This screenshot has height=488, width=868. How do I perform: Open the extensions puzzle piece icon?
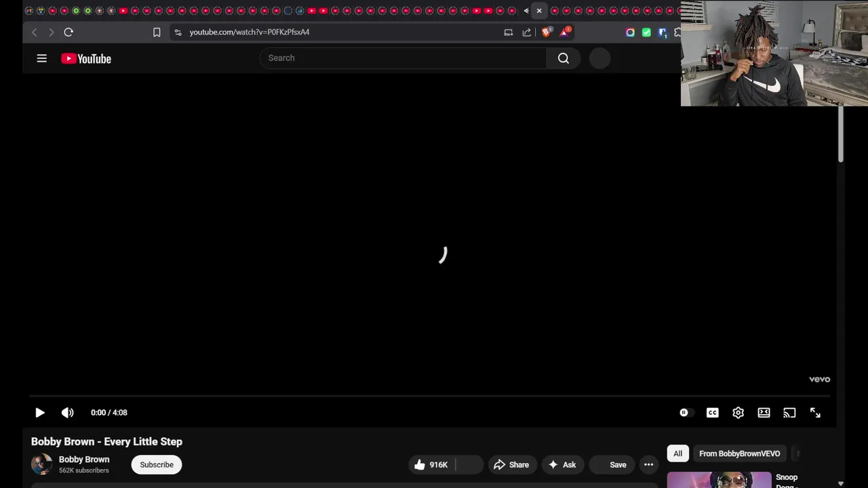[677, 32]
